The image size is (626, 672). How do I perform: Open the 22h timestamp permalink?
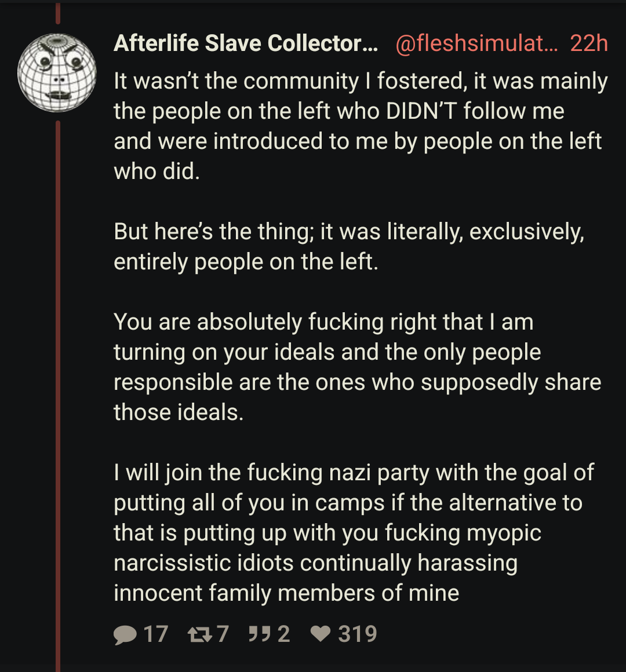pyautogui.click(x=589, y=43)
